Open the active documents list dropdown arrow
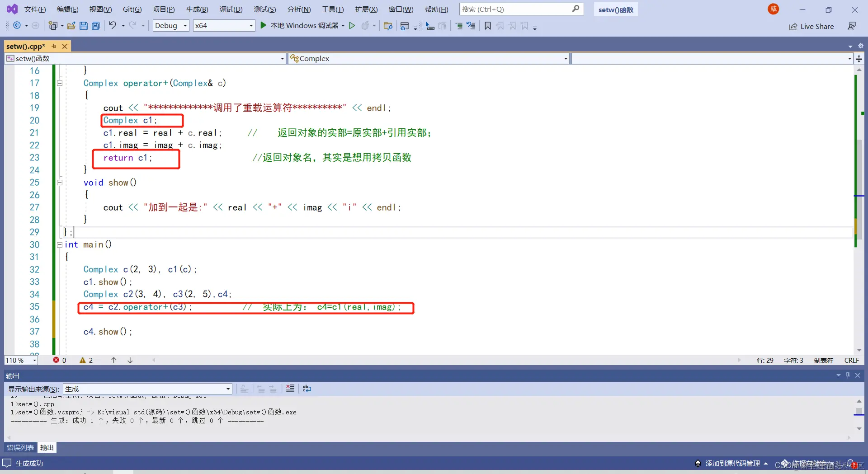This screenshot has height=474, width=868. click(x=850, y=46)
